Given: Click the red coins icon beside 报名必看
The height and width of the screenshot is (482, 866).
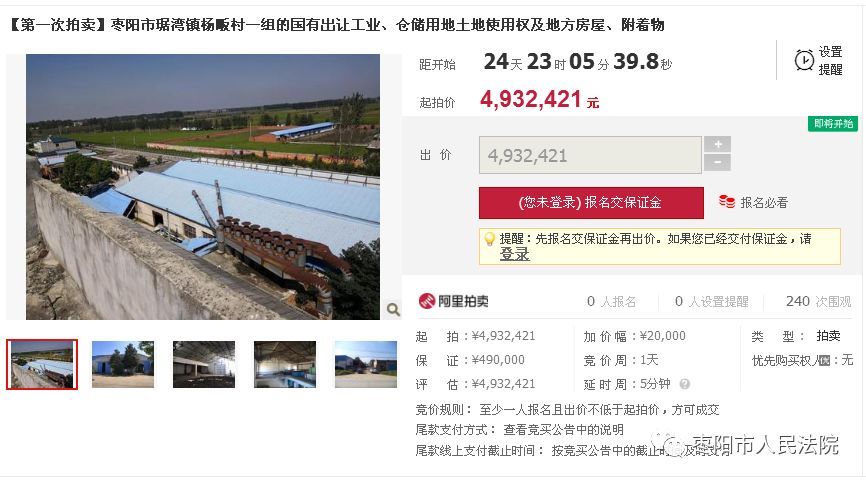Looking at the screenshot, I should [x=727, y=202].
